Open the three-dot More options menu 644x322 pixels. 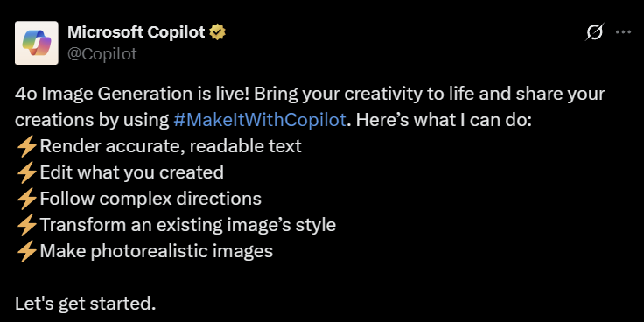point(623,32)
